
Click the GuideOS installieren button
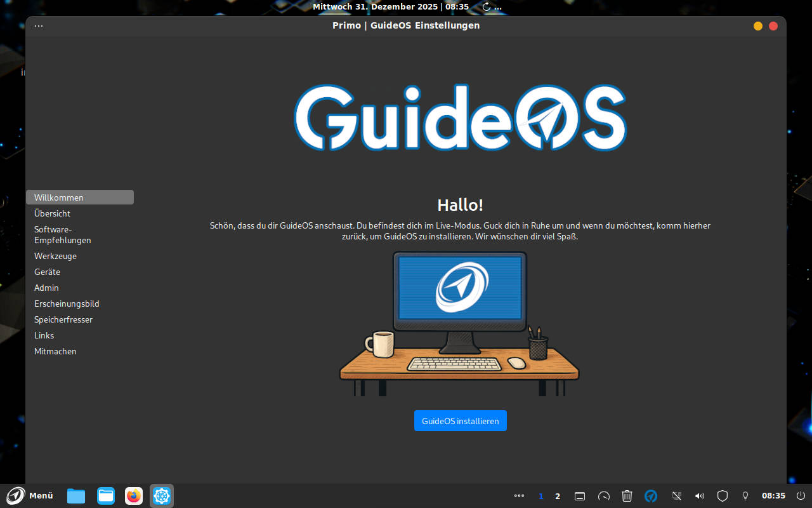click(460, 420)
